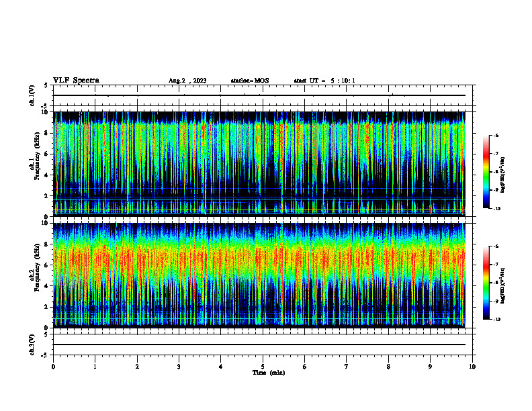Click time axis tick label "7"
Screen dimensions: 532x411
[347, 366]
